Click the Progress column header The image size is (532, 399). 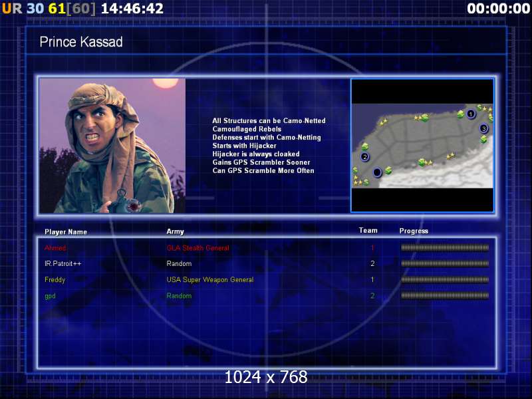(414, 231)
